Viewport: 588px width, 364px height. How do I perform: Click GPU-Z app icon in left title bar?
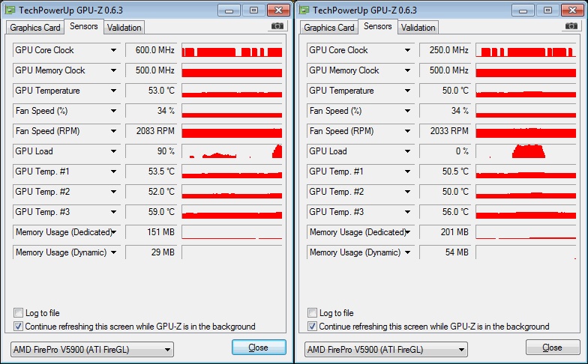pyautogui.click(x=10, y=10)
